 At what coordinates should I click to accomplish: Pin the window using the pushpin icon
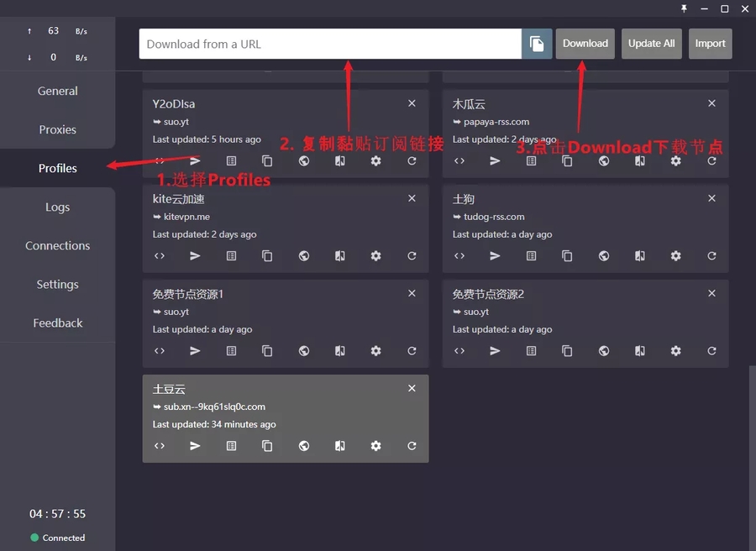click(x=684, y=8)
